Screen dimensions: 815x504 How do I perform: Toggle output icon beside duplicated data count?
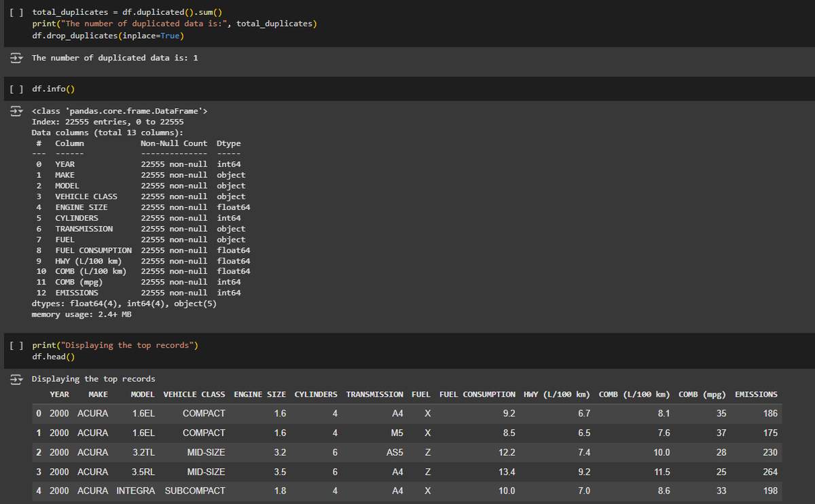coord(16,58)
